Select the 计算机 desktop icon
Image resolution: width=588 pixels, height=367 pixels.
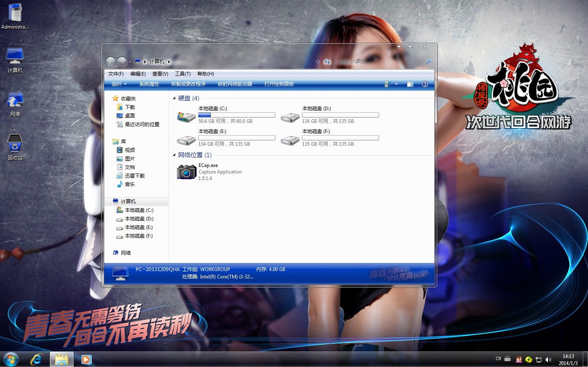[x=15, y=60]
